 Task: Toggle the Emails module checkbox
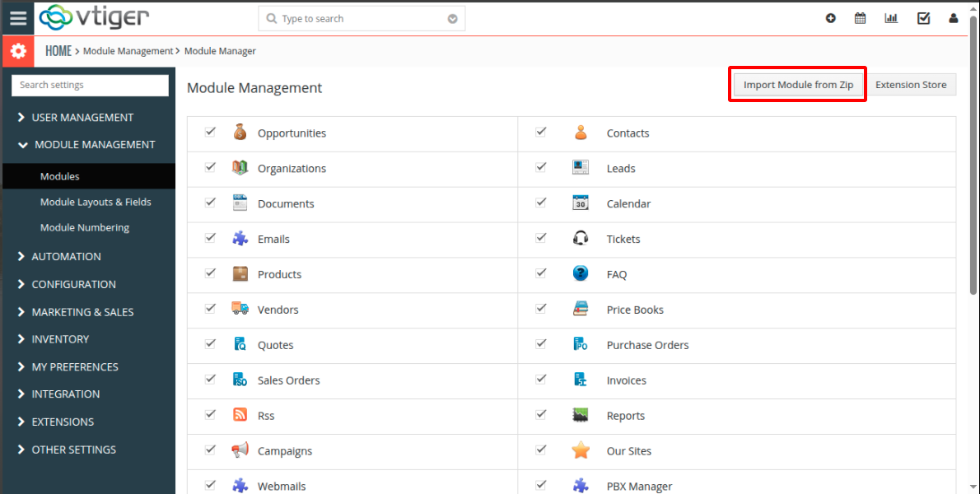[x=210, y=238]
